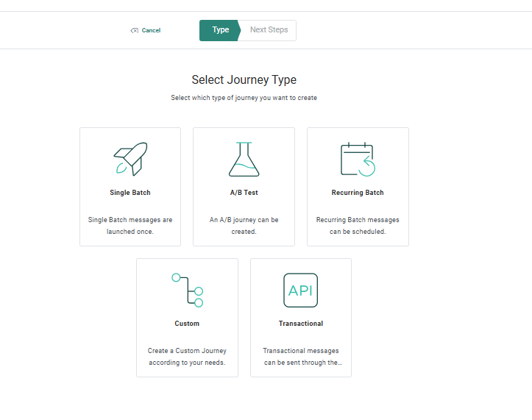This screenshot has height=420, width=532.
Task: Click the flask icon for A/B Test
Action: click(x=244, y=159)
